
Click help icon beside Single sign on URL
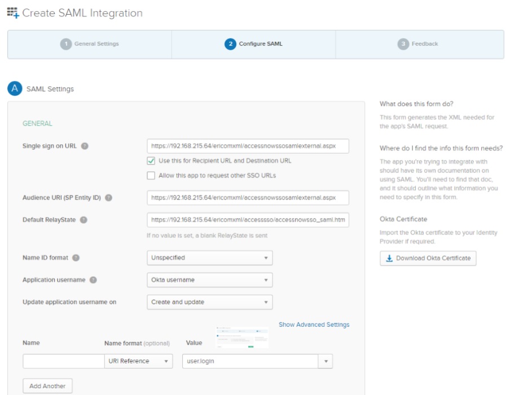(85, 146)
